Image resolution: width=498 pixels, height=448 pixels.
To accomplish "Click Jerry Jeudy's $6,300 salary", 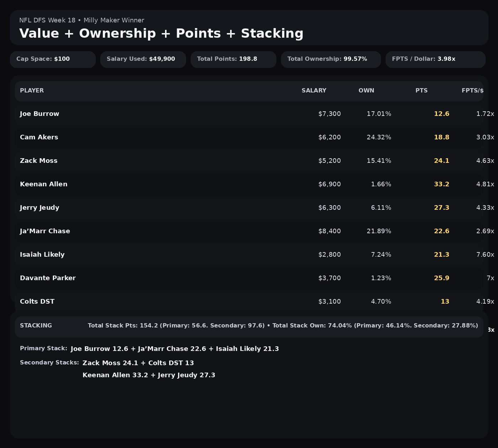I will [329, 208].
